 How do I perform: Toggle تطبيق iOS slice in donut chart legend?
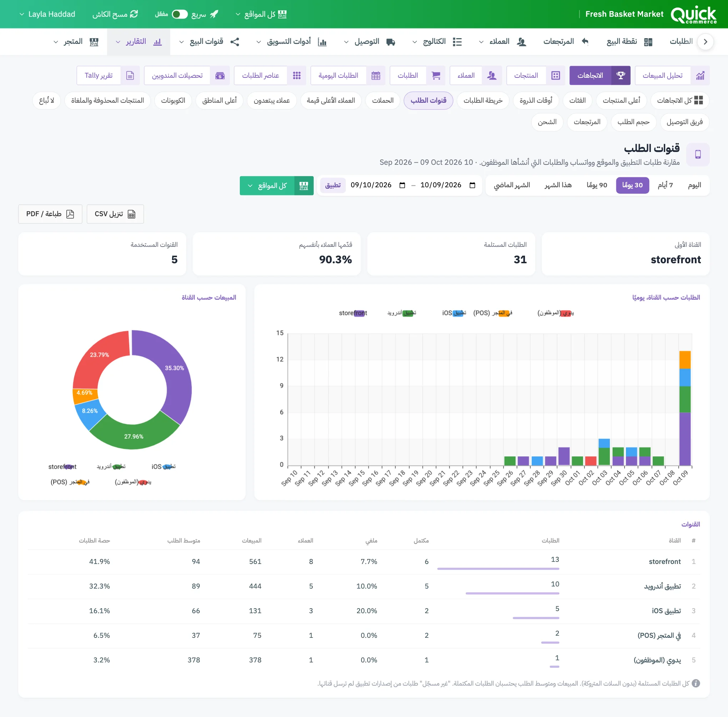point(163,467)
